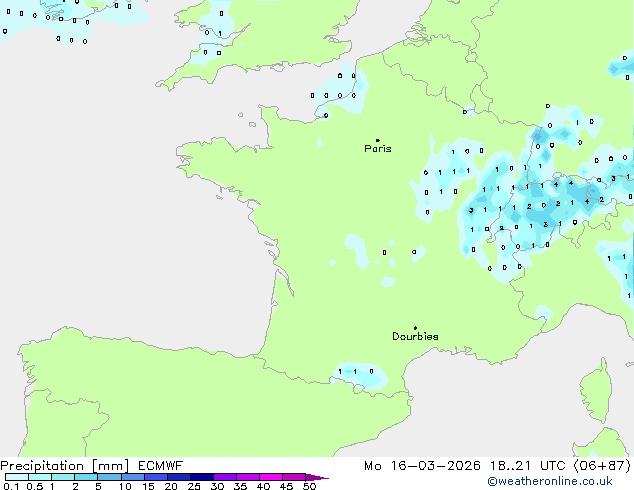Image resolution: width=634 pixels, height=490 pixels.
Task: Click the 50 mm legend value label
Action: point(310,487)
